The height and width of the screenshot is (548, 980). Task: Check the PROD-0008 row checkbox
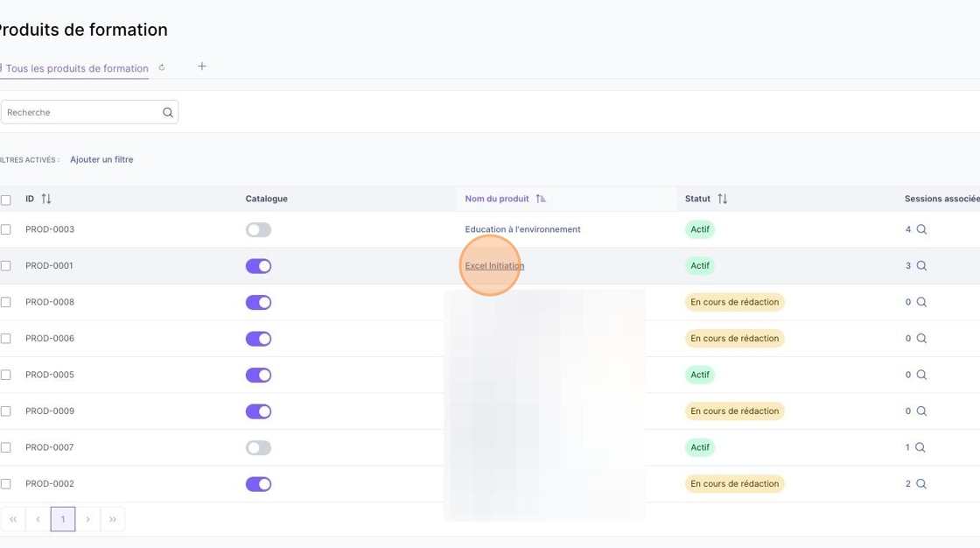click(x=5, y=302)
